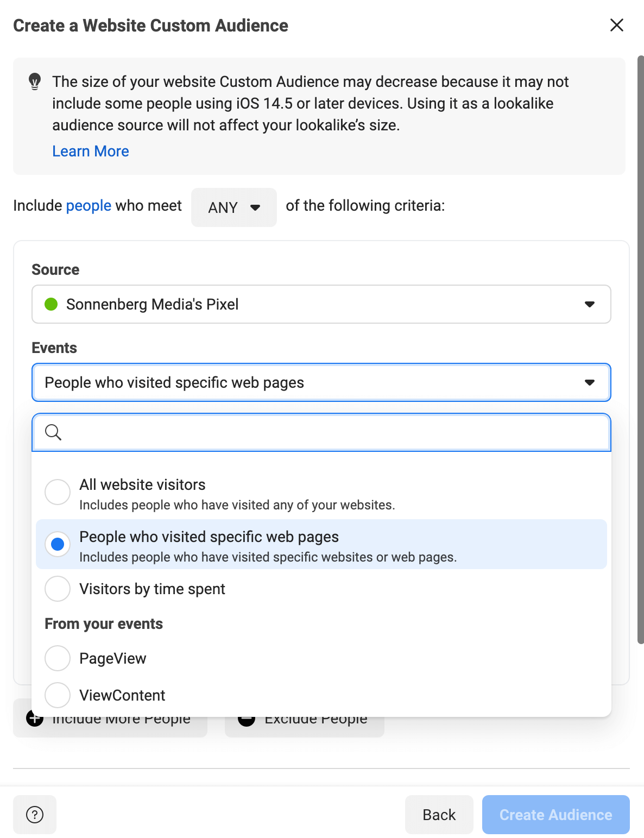This screenshot has height=838, width=644.
Task: Choose the PageView event radio button
Action: coord(58,658)
